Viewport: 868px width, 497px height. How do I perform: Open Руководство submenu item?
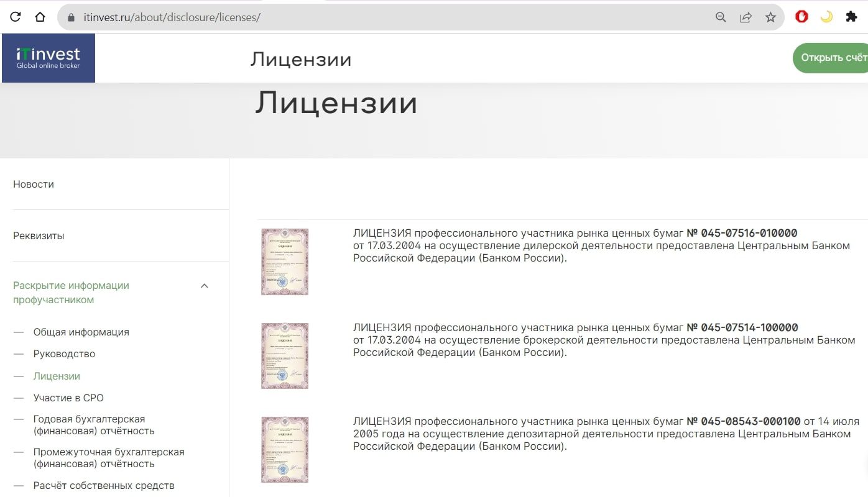(x=64, y=354)
